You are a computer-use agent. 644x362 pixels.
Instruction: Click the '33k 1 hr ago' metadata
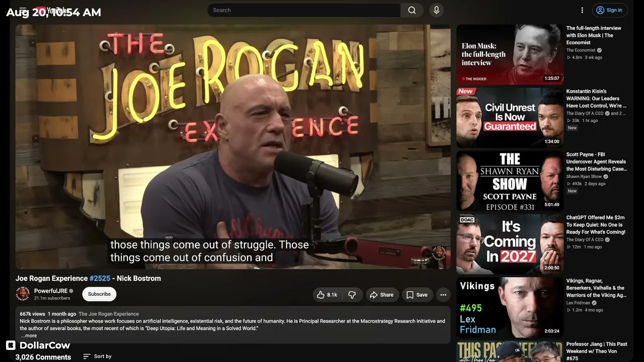coord(582,121)
